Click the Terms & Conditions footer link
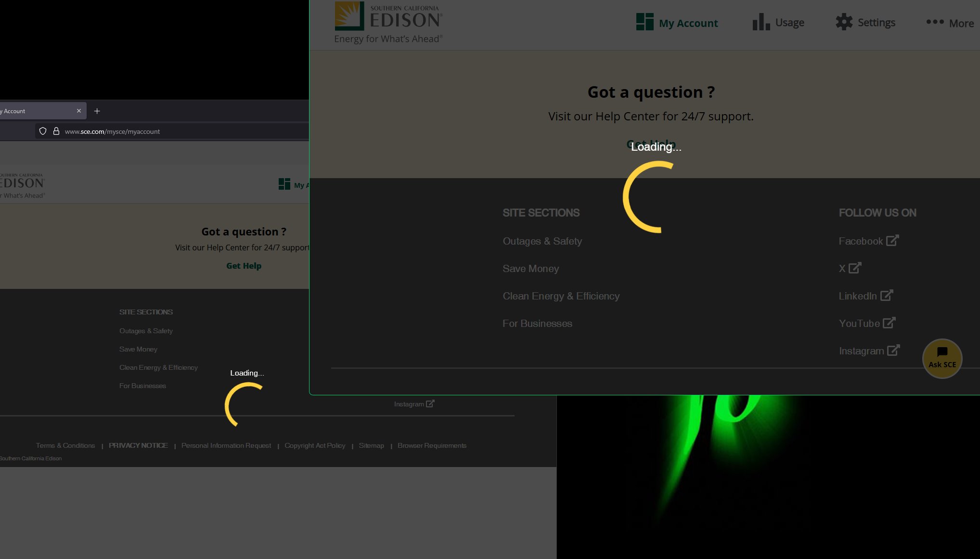Image resolution: width=980 pixels, height=559 pixels. [x=65, y=445]
